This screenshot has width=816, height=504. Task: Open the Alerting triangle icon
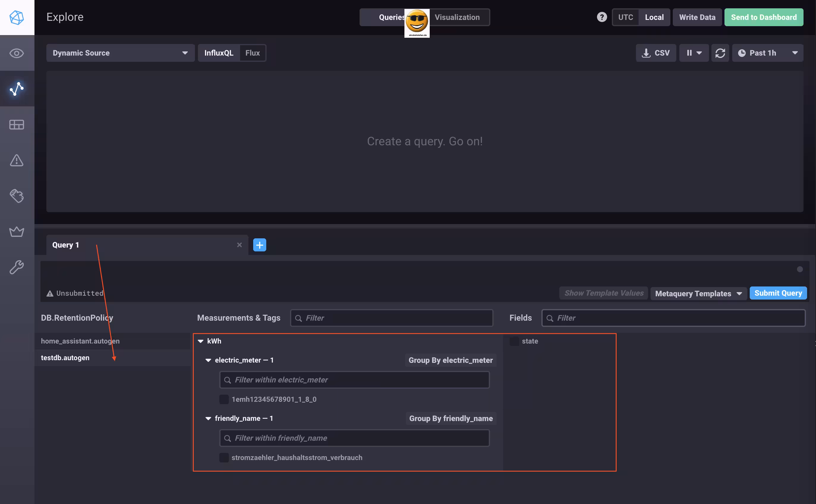point(17,161)
